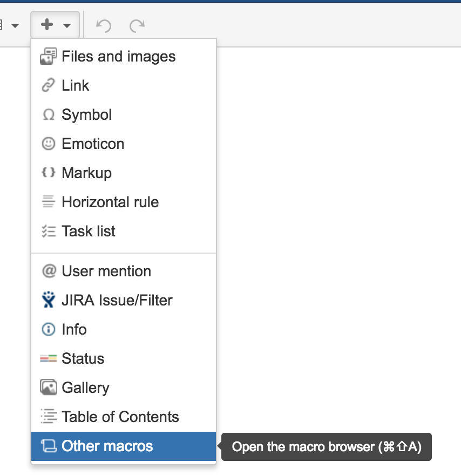The height and width of the screenshot is (476, 461).
Task: Click the JIRA logo icon
Action: click(x=49, y=300)
